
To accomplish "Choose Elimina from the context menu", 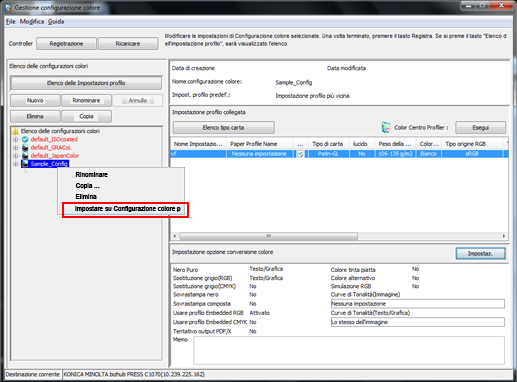I will pyautogui.click(x=86, y=197).
